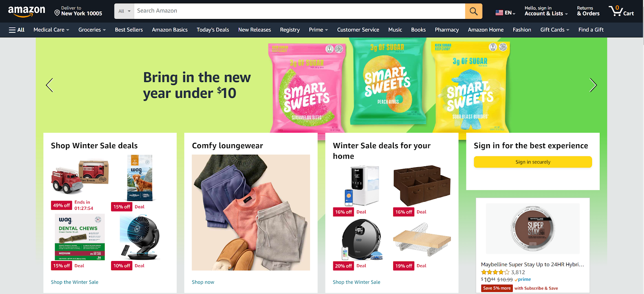The image size is (644, 294).
Task: Follow the Shop now loungewear link
Action: pyautogui.click(x=203, y=282)
